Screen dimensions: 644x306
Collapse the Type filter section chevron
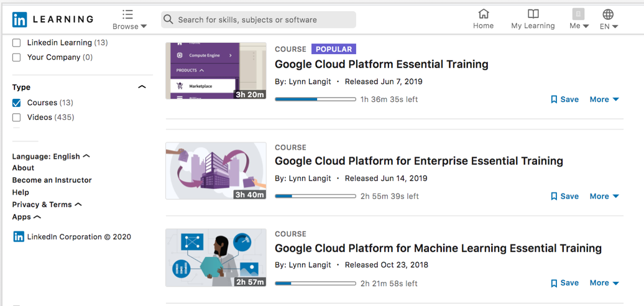142,87
